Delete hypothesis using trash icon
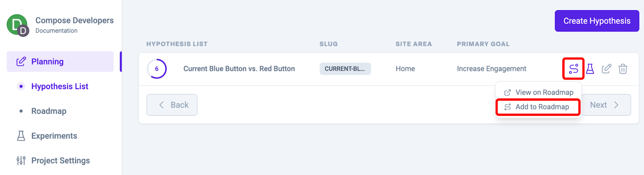Viewport: 644px width, 175px height. point(623,69)
